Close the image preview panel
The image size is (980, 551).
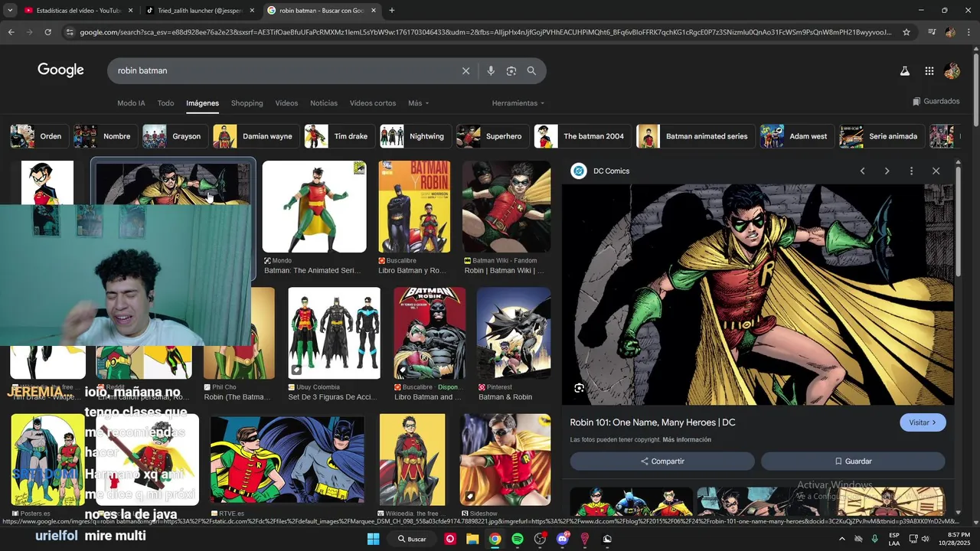936,171
